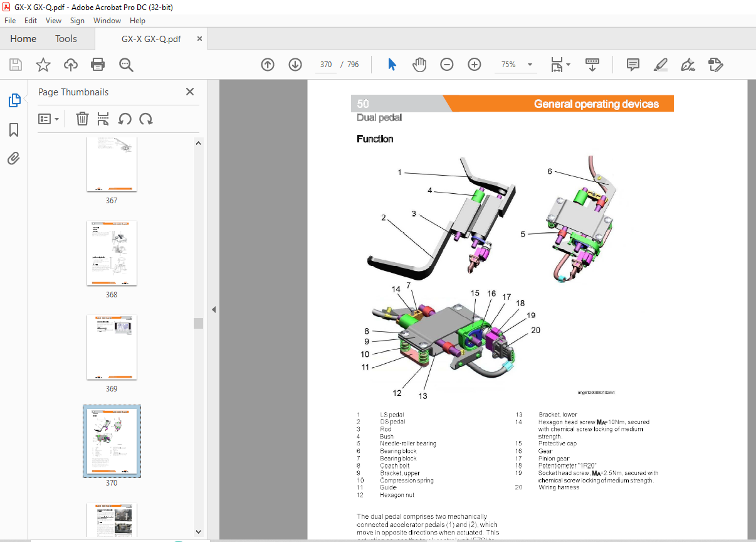Go to previous page arrow
Image resolution: width=756 pixels, height=542 pixels.
268,64
